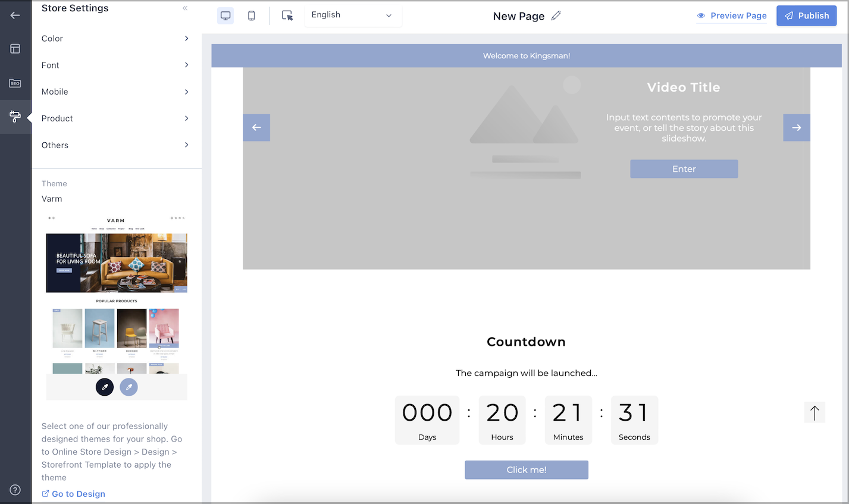Open the SEO settings panel
The image size is (849, 504).
click(x=15, y=83)
